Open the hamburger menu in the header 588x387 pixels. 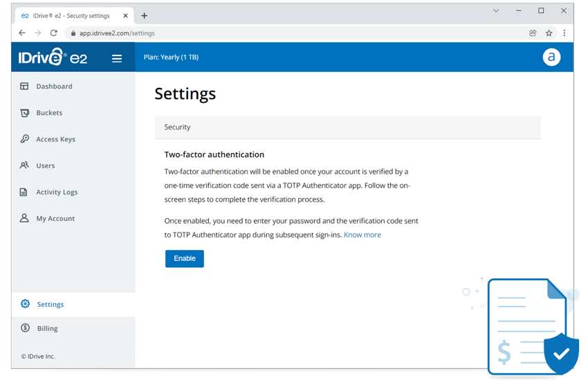point(117,58)
